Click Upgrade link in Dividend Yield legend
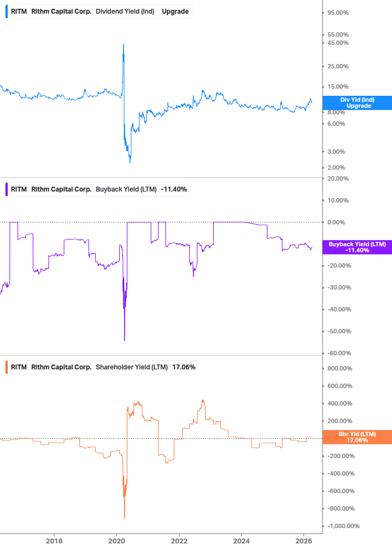 (x=175, y=11)
